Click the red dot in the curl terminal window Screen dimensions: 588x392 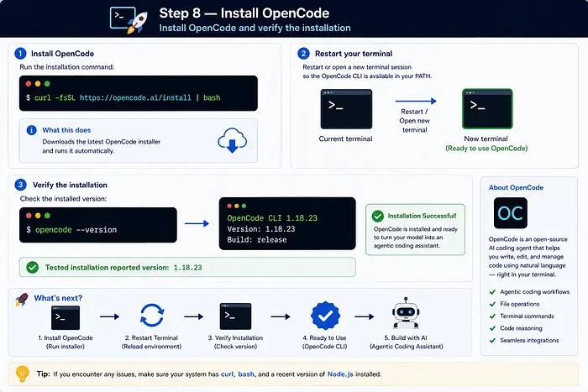[x=29, y=84]
